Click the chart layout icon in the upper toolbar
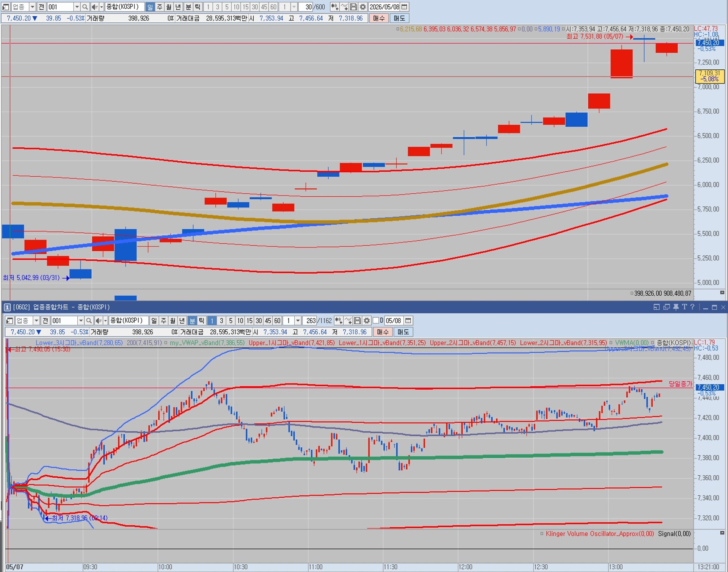This screenshot has height=572, width=728. [x=6, y=7]
